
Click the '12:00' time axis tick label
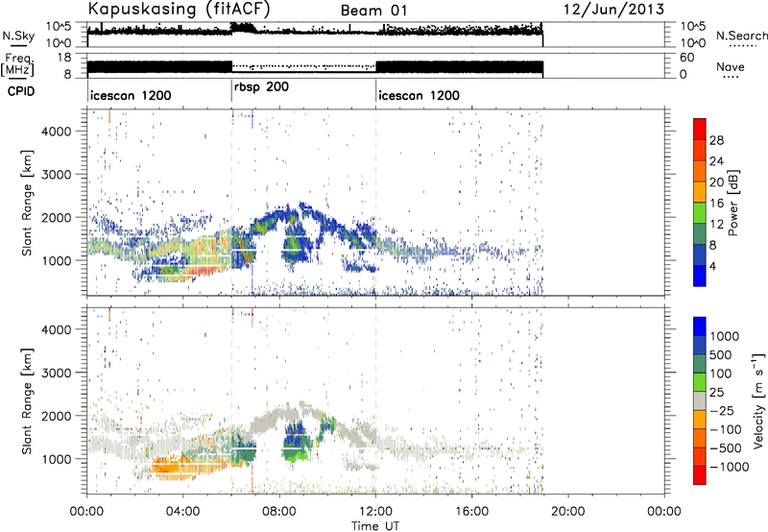[x=375, y=512]
